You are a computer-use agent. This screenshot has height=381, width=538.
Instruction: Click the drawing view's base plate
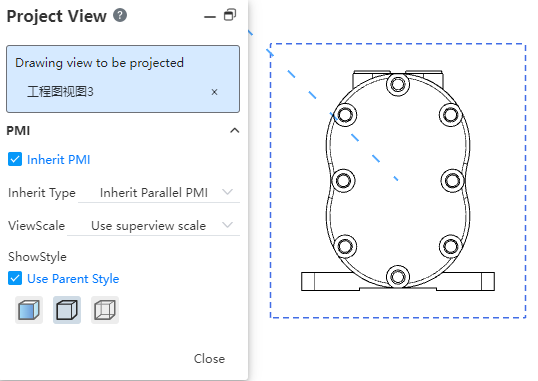pyautogui.click(x=398, y=281)
